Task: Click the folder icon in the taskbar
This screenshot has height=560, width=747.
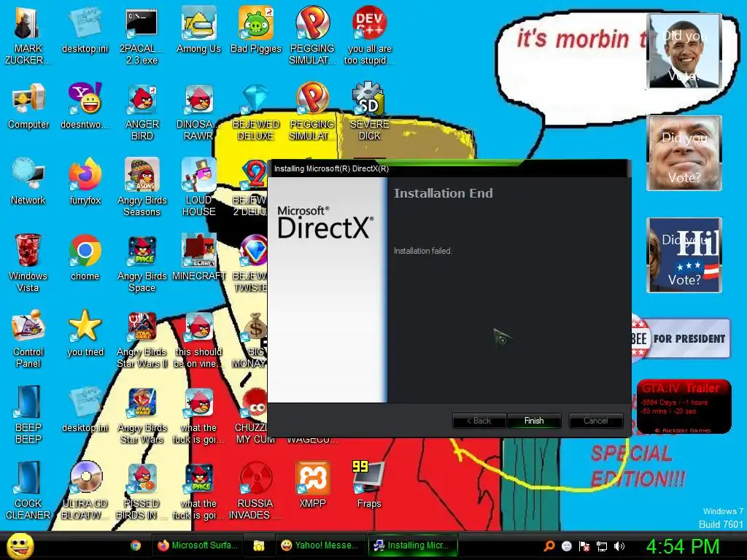Action: click(x=259, y=545)
